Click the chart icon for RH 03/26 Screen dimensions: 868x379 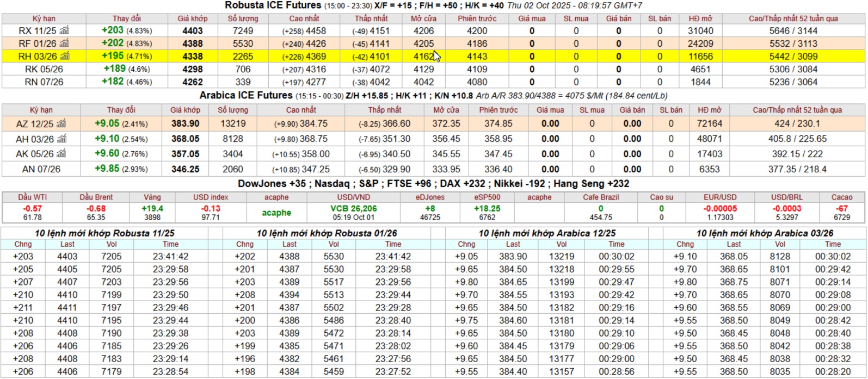point(65,56)
